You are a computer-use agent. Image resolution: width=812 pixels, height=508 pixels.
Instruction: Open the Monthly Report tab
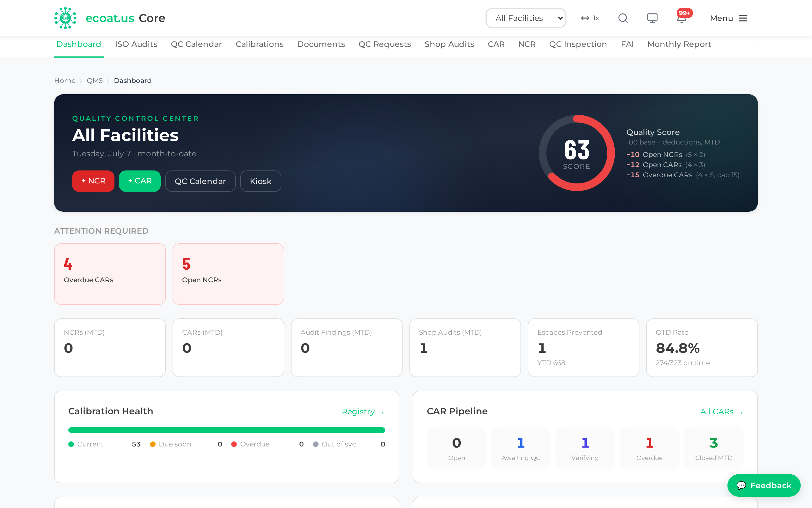679,44
